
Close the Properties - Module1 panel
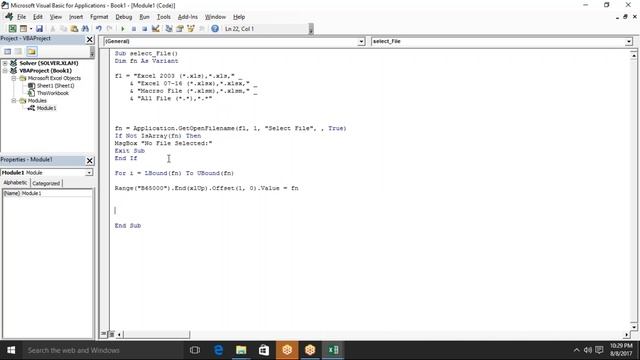(x=90, y=160)
